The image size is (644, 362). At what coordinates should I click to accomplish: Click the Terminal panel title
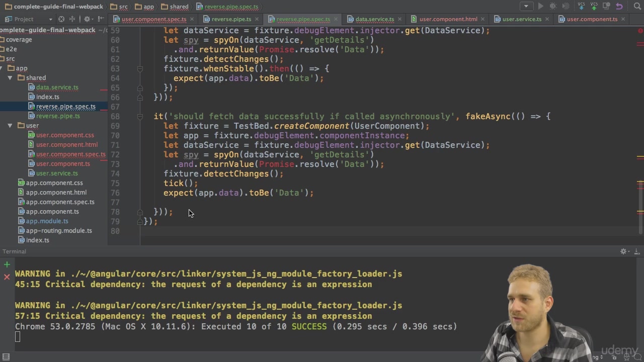coord(14,251)
